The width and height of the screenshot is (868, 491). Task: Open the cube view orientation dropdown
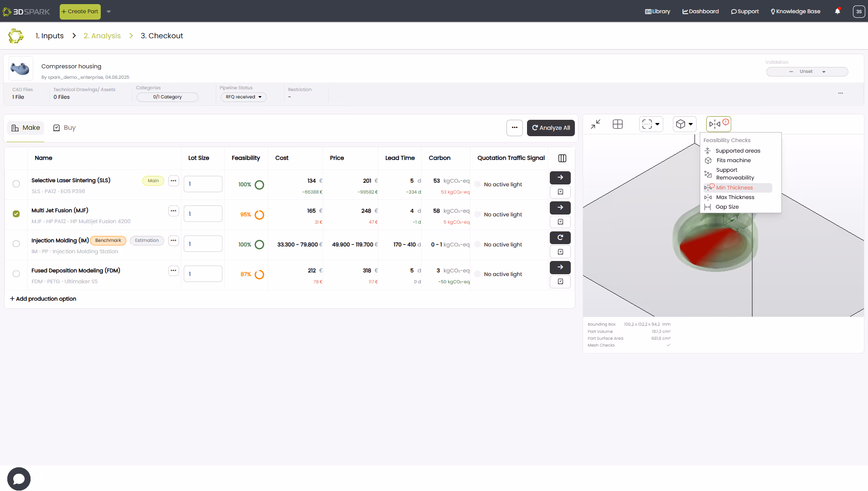pos(684,124)
